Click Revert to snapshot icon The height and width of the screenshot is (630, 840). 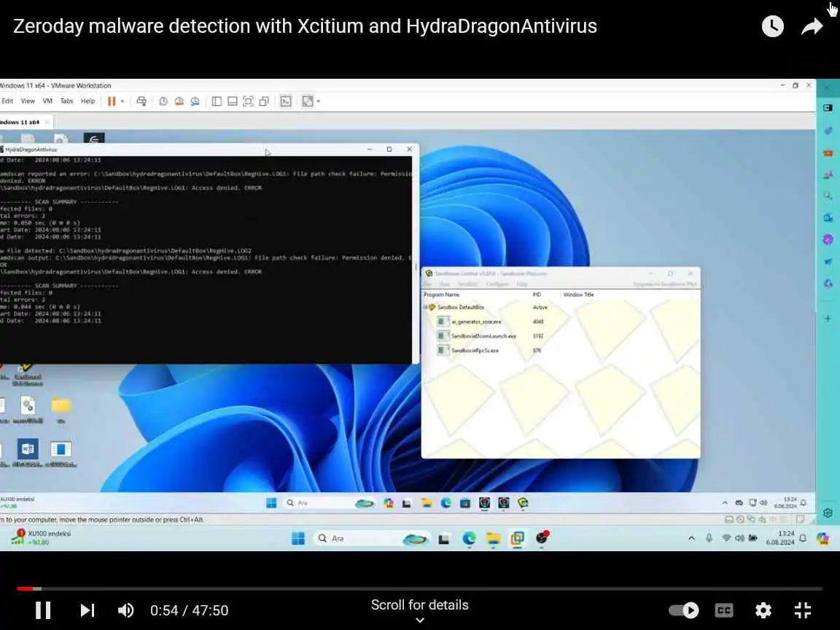[x=179, y=101]
